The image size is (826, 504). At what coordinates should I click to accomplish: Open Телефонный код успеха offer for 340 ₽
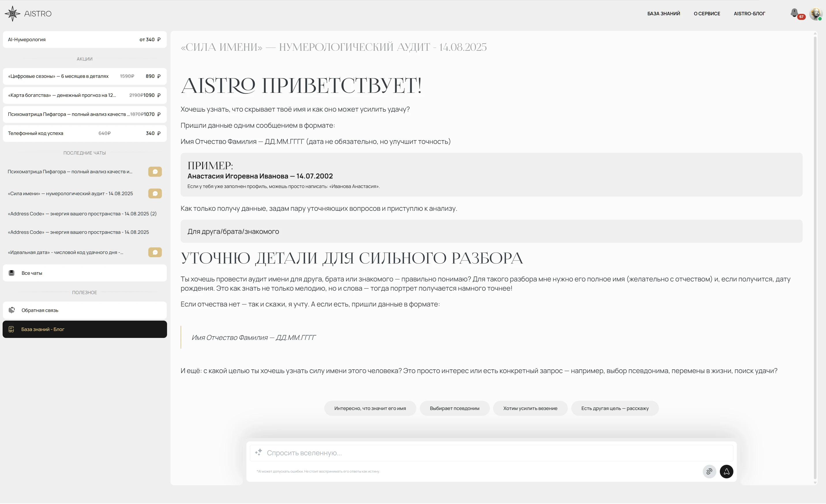(85, 133)
